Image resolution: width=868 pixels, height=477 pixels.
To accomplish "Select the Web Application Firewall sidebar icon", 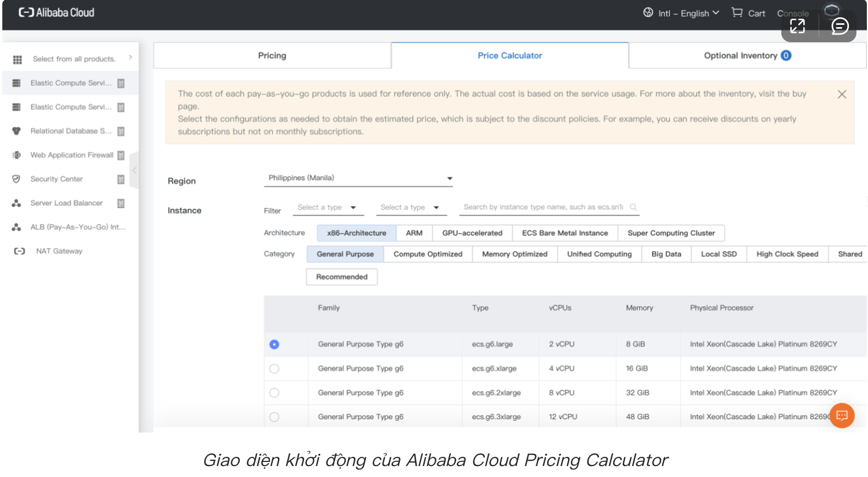I will pyautogui.click(x=17, y=155).
